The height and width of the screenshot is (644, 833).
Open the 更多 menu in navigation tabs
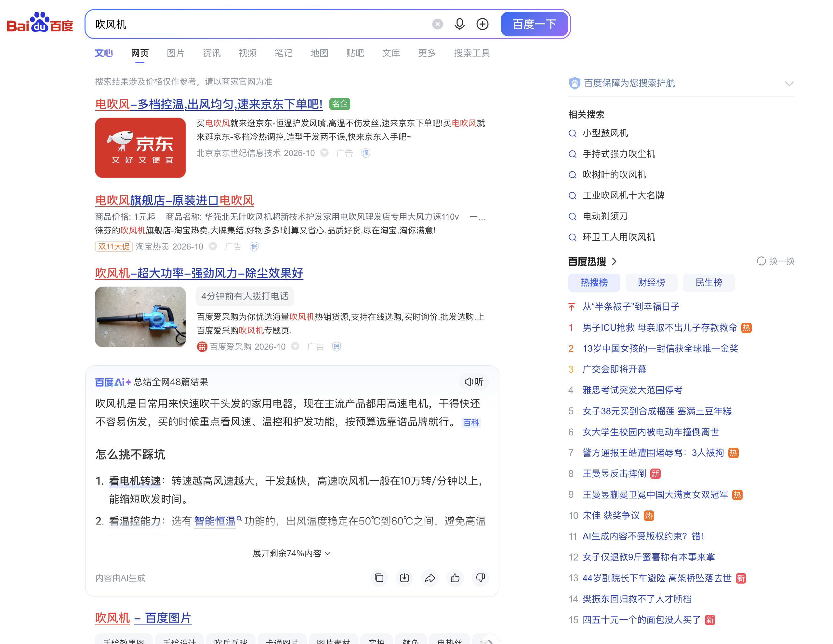(x=427, y=53)
